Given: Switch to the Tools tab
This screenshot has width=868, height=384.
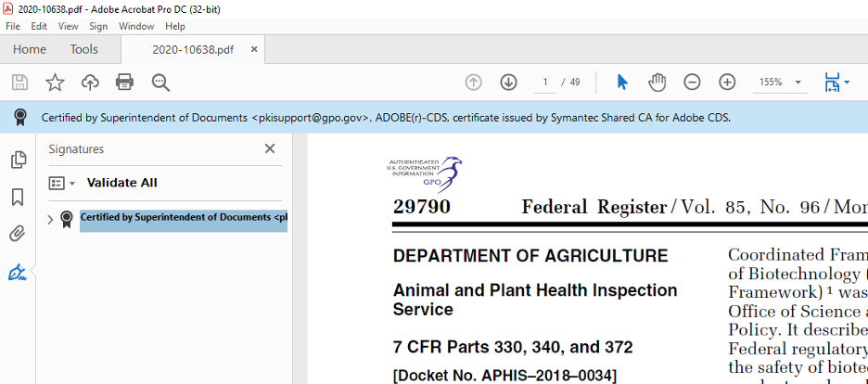Looking at the screenshot, I should click(x=83, y=49).
